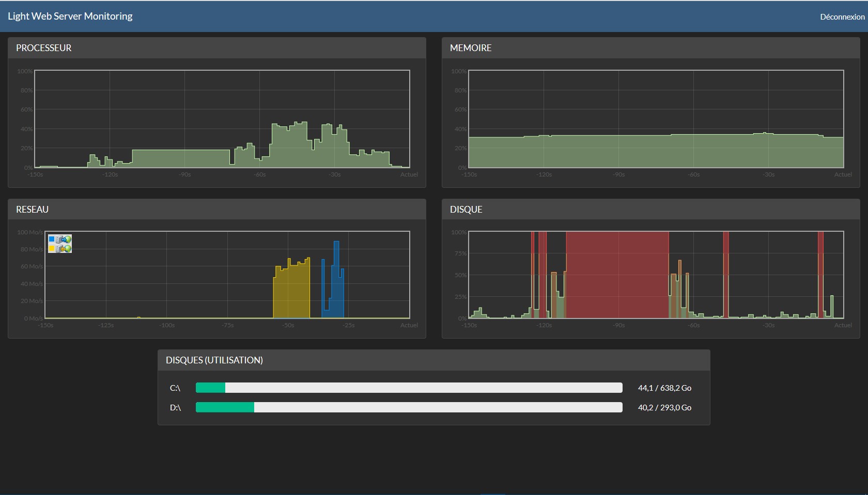Select the DISQUE panel header
868x495 pixels.
[651, 209]
